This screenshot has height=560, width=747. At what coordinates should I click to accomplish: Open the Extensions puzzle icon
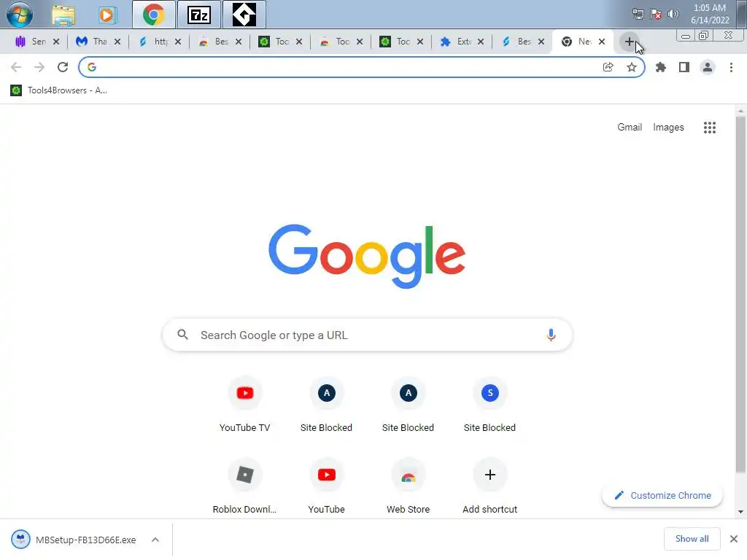coord(661,67)
